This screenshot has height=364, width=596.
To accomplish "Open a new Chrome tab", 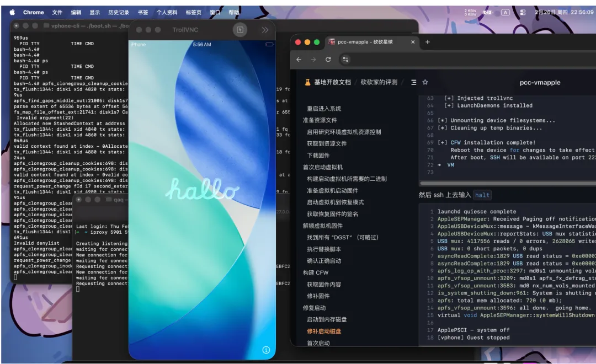I will pos(427,42).
